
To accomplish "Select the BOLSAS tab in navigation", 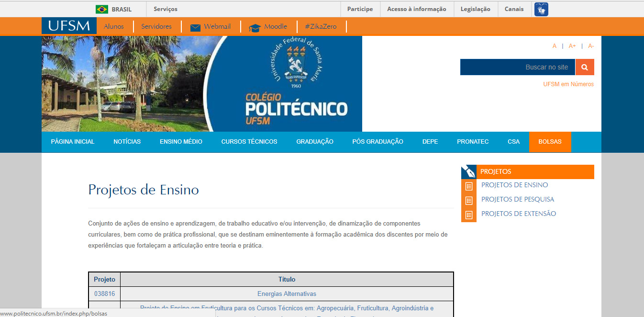I will coord(550,141).
